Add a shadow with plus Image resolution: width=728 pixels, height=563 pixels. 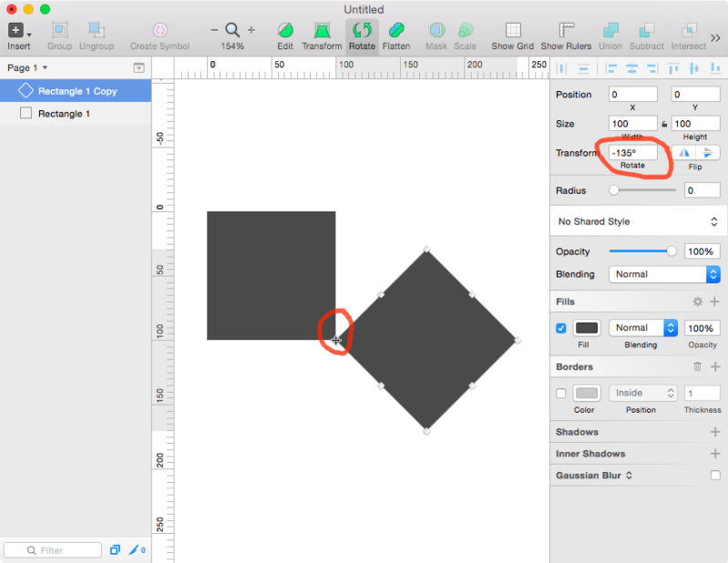[715, 432]
